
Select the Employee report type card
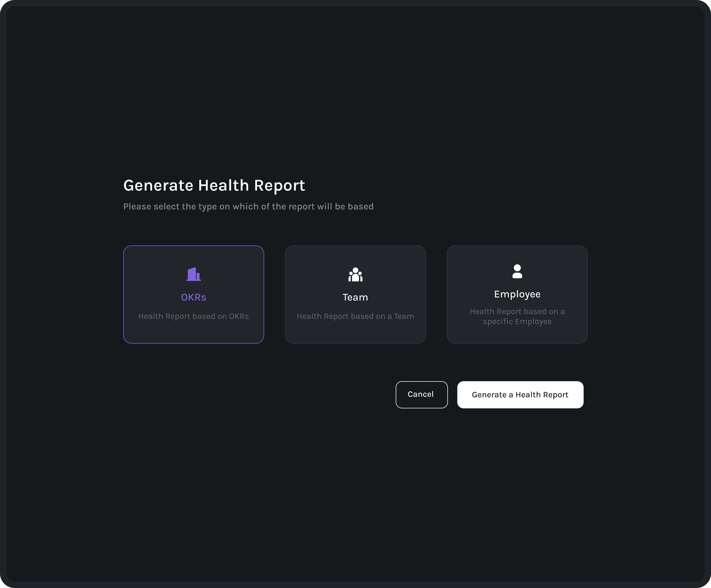517,294
